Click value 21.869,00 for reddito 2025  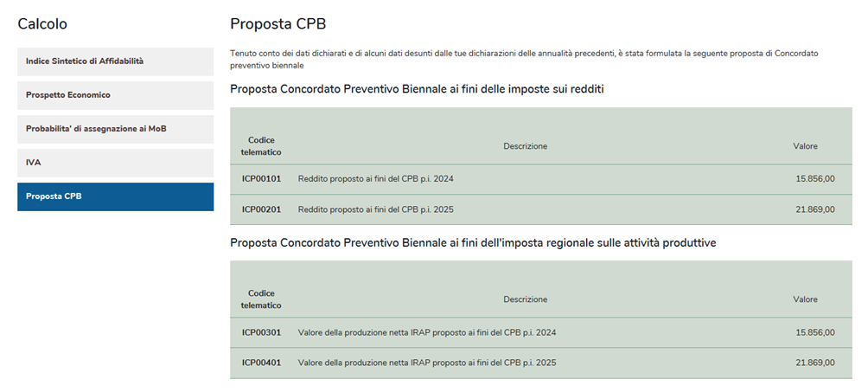[x=814, y=209]
